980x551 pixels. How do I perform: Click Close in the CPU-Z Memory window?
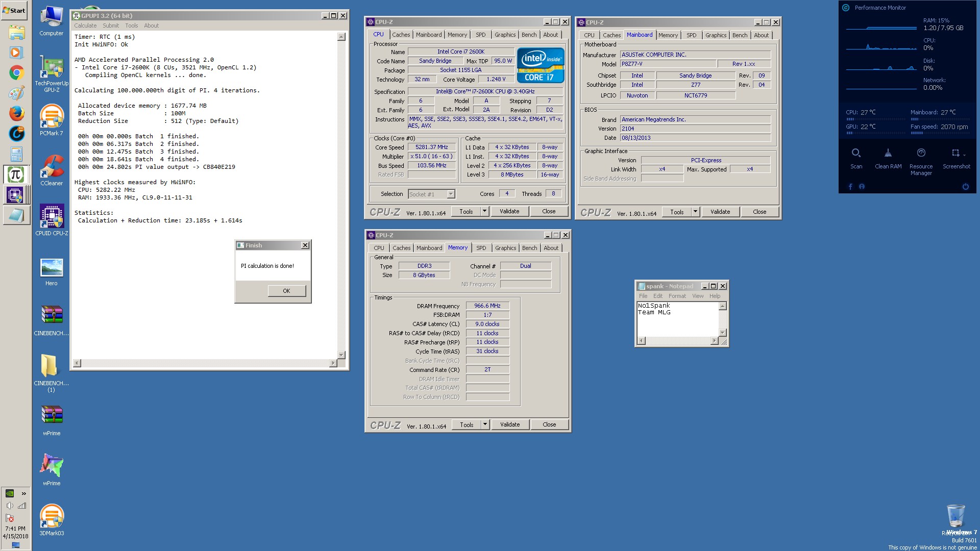[549, 424]
